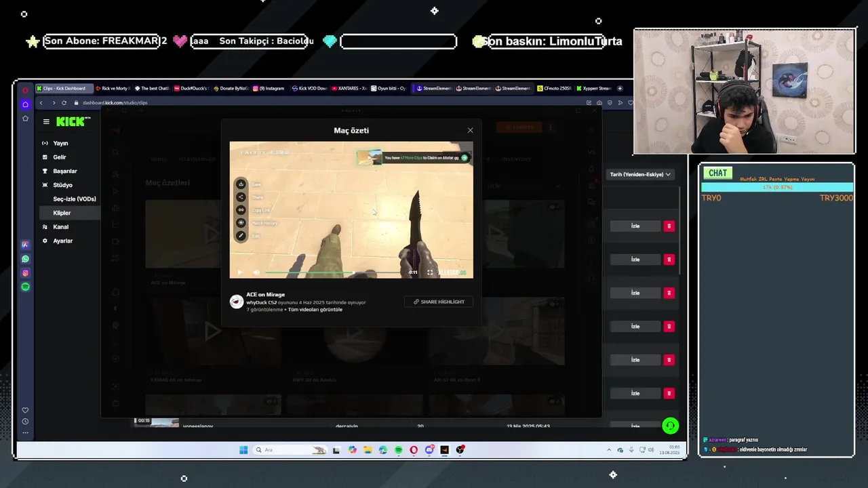Click the fifth red trash icon
The height and width of the screenshot is (488, 868).
tap(669, 360)
